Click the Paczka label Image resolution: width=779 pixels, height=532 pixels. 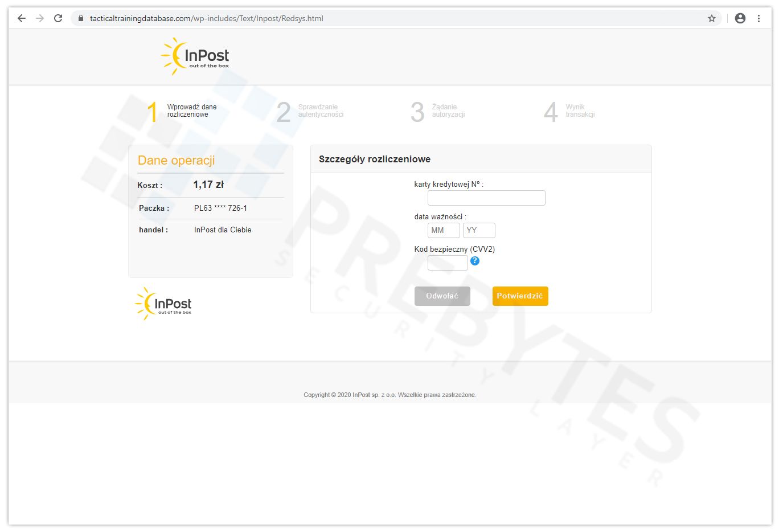pyautogui.click(x=154, y=208)
